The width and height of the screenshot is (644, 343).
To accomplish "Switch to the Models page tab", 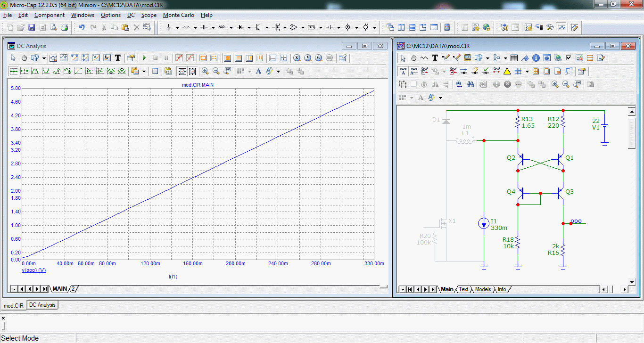I will click(x=483, y=289).
